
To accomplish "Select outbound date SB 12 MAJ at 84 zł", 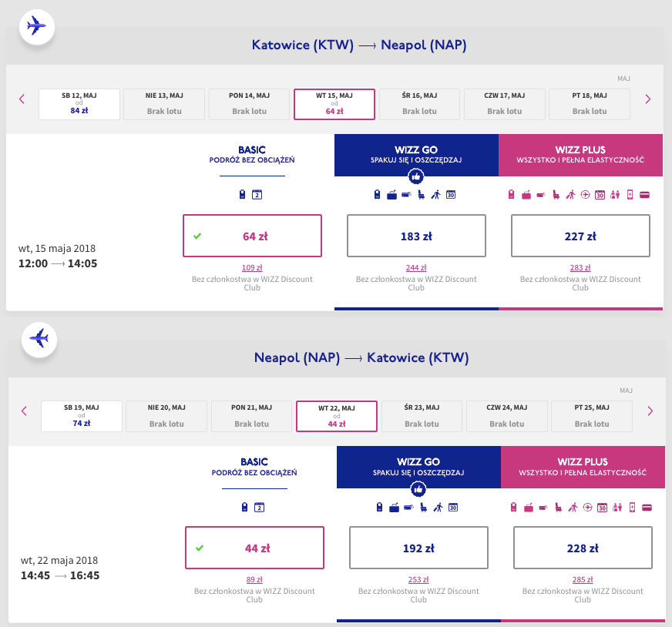I will [x=79, y=104].
